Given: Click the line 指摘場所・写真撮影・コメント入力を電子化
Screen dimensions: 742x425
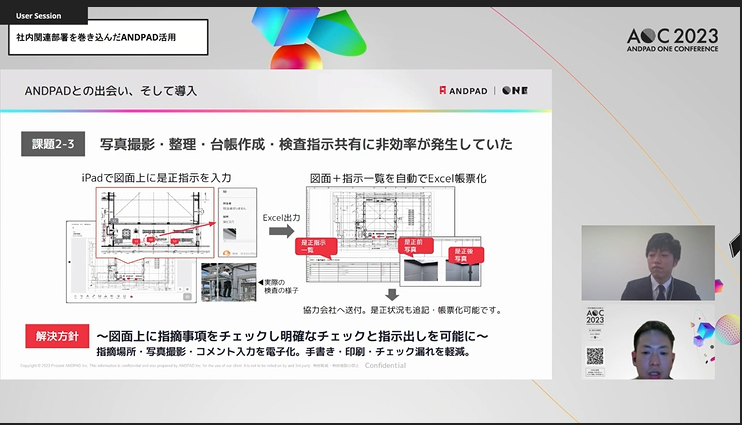Looking at the screenshot, I should (x=199, y=352).
